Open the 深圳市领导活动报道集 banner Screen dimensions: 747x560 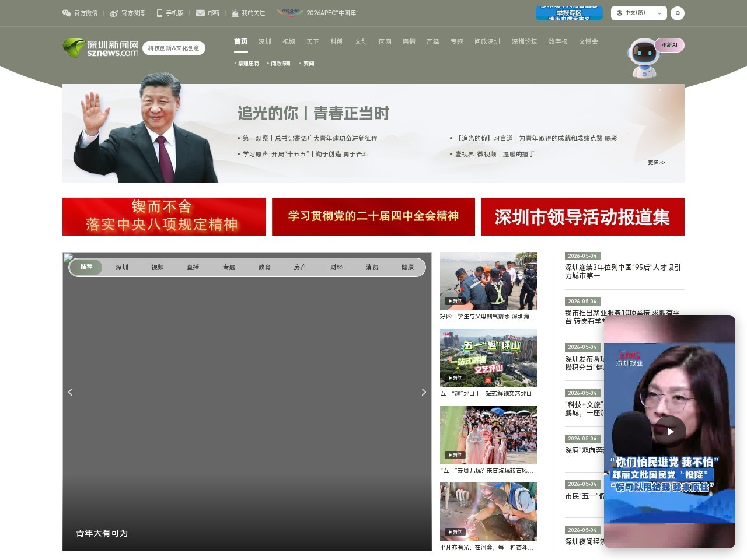(582, 216)
